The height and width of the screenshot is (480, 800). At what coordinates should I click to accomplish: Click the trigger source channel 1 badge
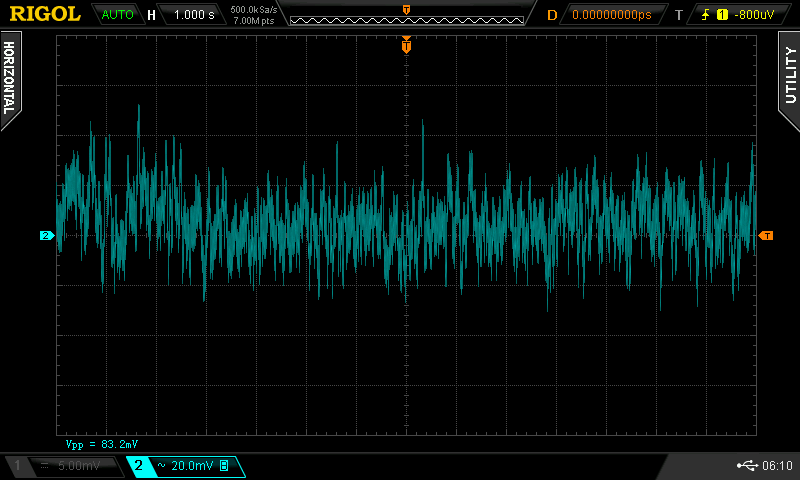pyautogui.click(x=722, y=15)
